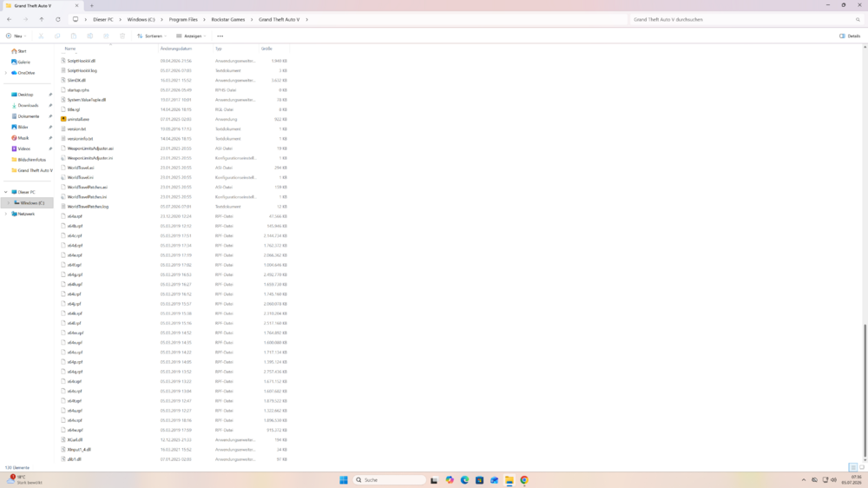Select the XInput1_4.dll file

click(x=79, y=450)
